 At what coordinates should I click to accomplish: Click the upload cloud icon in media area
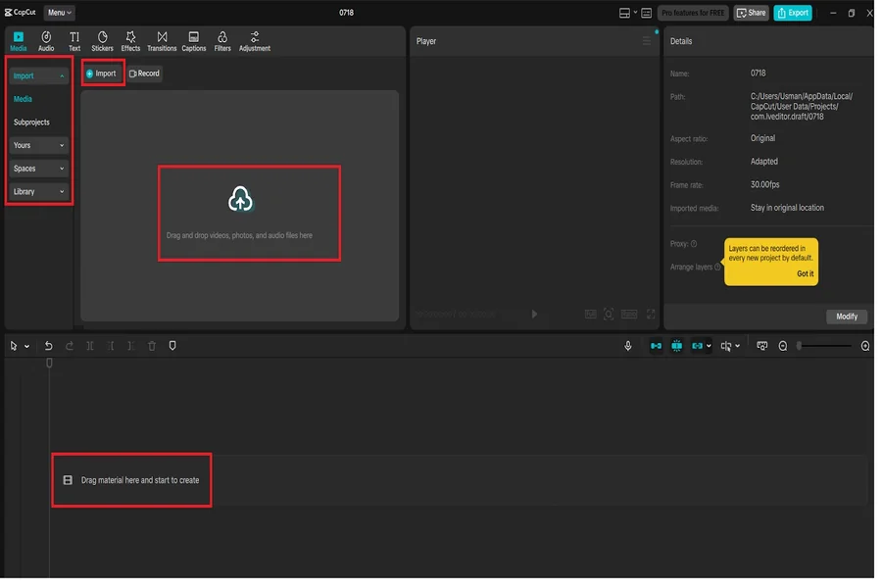tap(240, 200)
